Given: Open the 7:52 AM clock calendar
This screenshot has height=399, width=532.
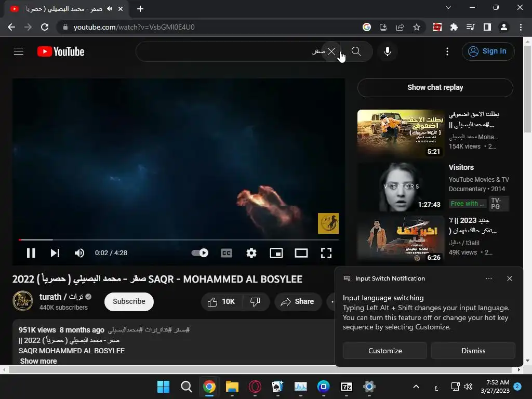Looking at the screenshot, I should [495, 387].
